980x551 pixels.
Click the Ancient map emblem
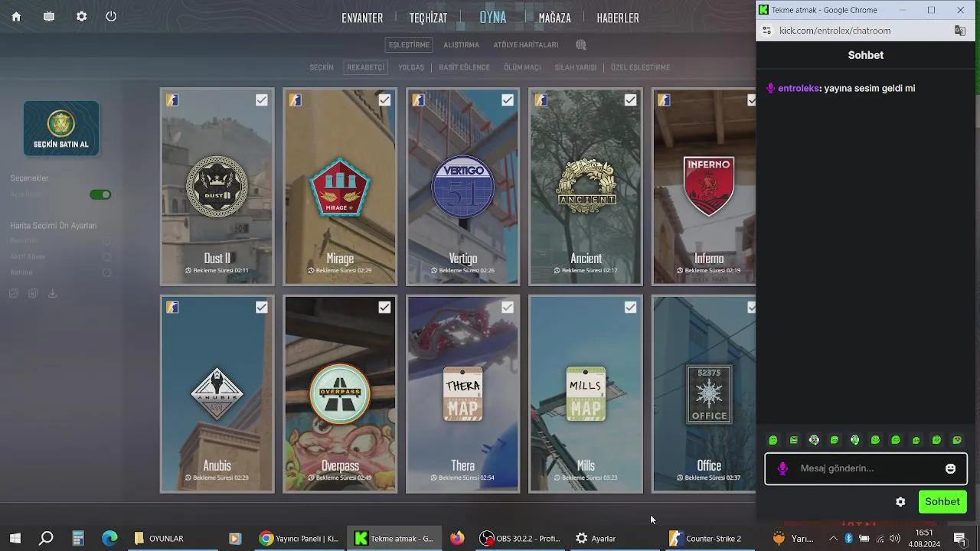(x=586, y=187)
